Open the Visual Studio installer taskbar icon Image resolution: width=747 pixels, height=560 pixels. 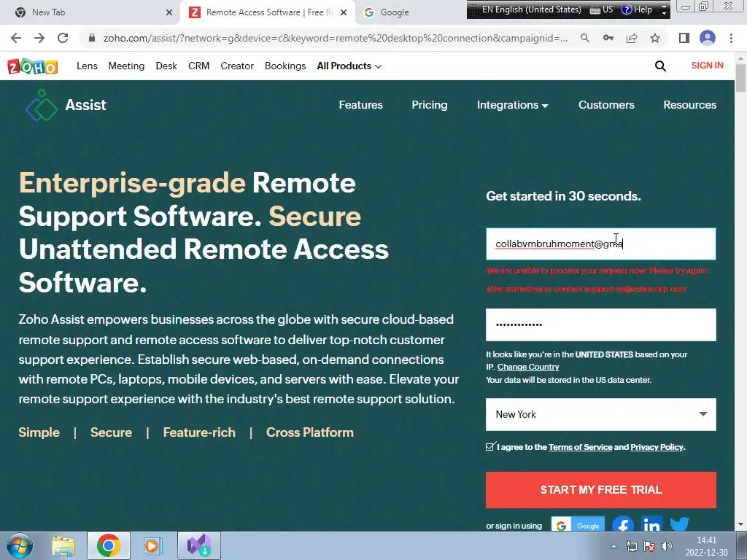(x=199, y=545)
